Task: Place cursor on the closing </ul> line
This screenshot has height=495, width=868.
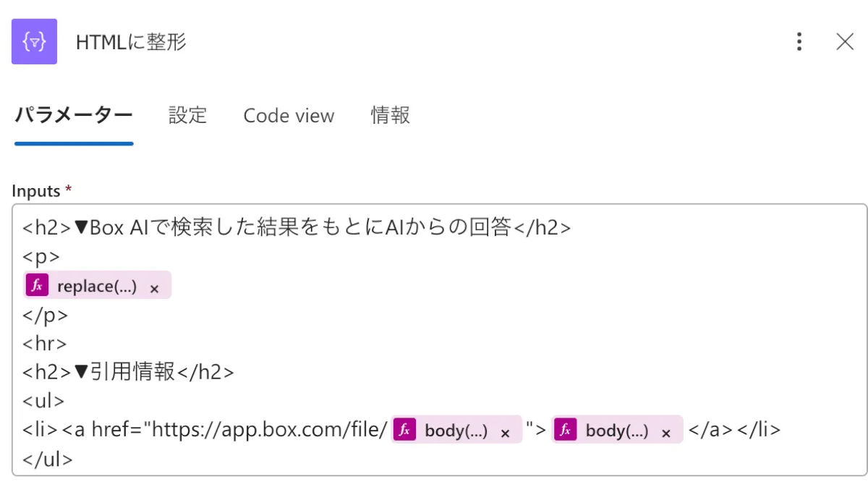Action: (48, 459)
